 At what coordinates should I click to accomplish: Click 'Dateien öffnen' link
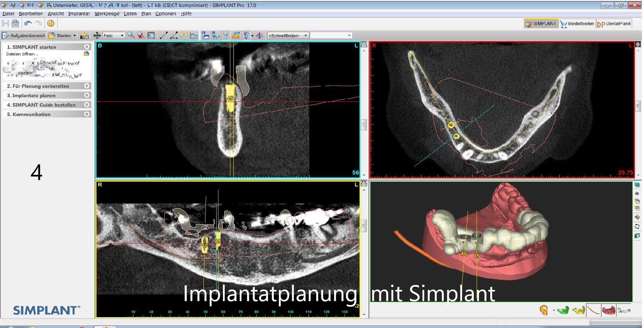(22, 54)
